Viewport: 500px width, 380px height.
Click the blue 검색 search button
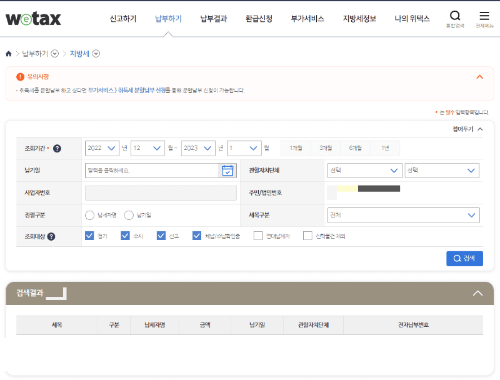point(464,258)
